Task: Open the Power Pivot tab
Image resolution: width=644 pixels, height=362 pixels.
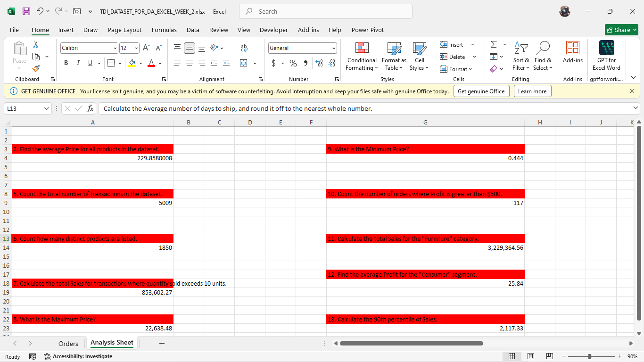Action: tap(368, 30)
